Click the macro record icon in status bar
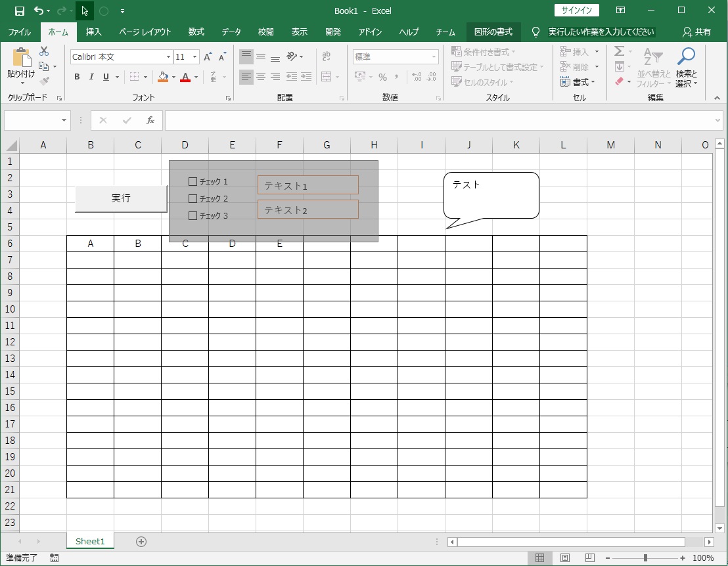The width and height of the screenshot is (728, 566). click(x=55, y=557)
